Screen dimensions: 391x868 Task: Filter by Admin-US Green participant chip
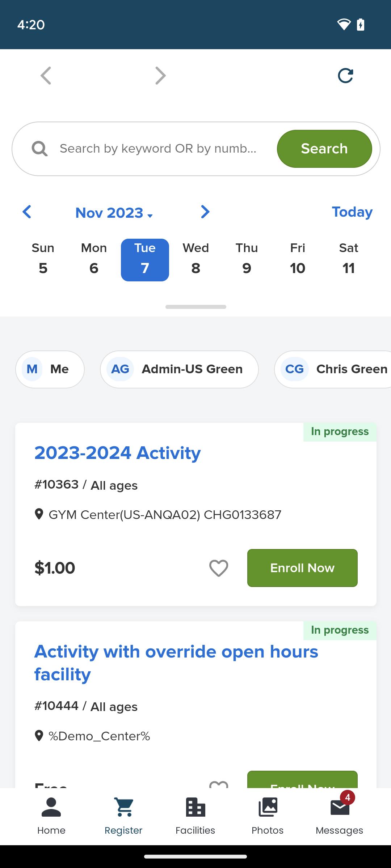179,369
